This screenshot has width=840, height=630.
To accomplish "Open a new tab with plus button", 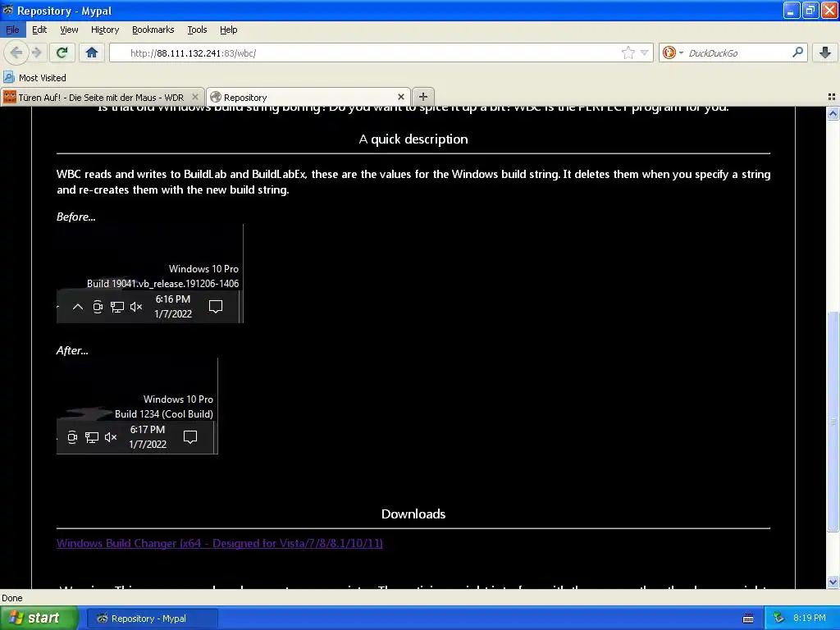I will [422, 97].
